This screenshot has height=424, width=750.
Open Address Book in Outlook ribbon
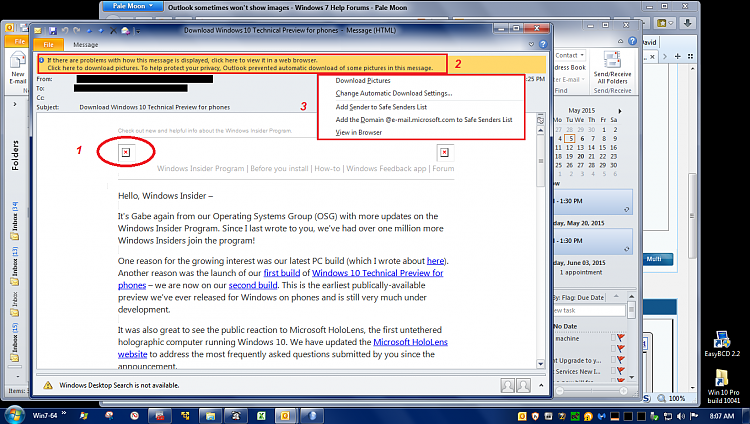pyautogui.click(x=570, y=67)
